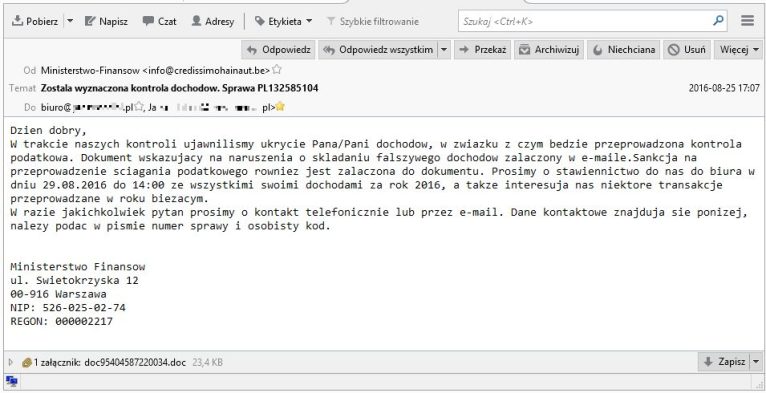766x393 pixels.
Task: Click text 'REGON: 000002217'
Action: pyautogui.click(x=62, y=321)
